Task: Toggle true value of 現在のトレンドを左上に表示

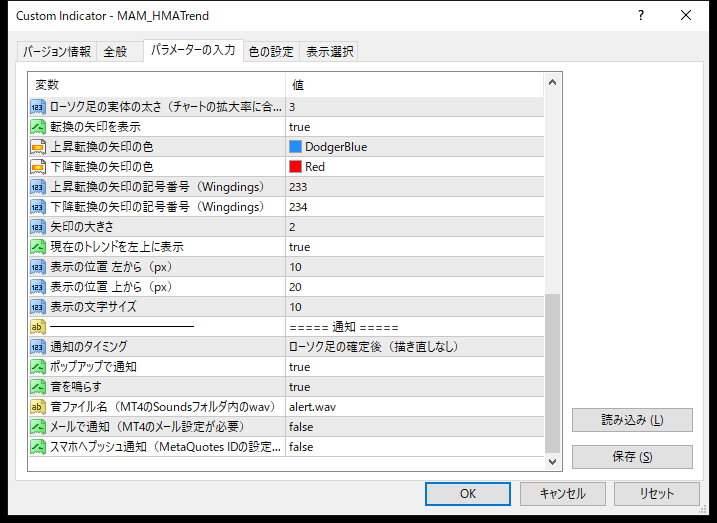Action: coord(414,247)
